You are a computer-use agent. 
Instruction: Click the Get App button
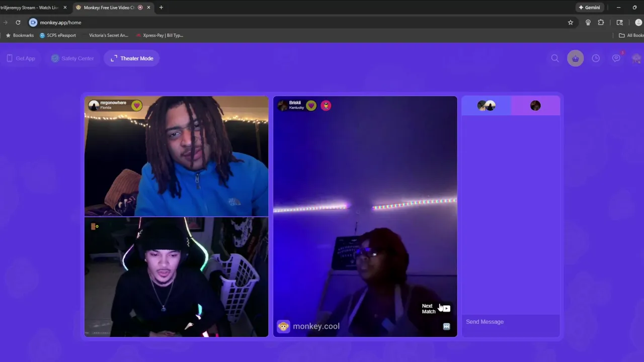pos(21,58)
